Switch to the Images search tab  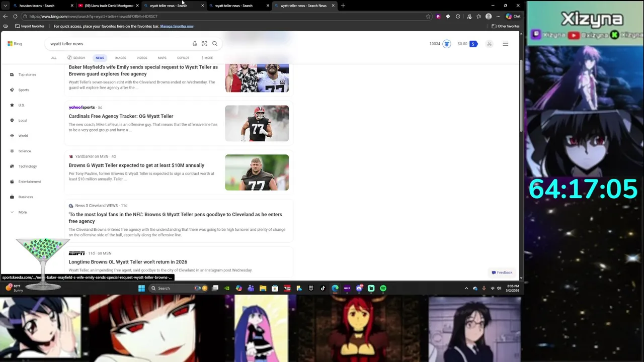coord(120,58)
